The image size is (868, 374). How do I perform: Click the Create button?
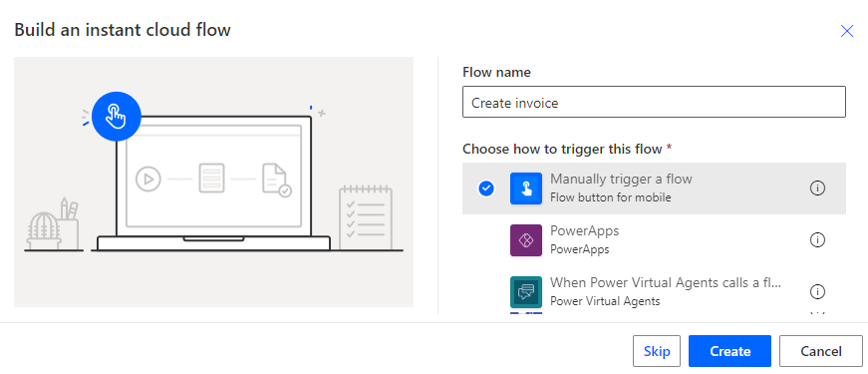(x=729, y=351)
